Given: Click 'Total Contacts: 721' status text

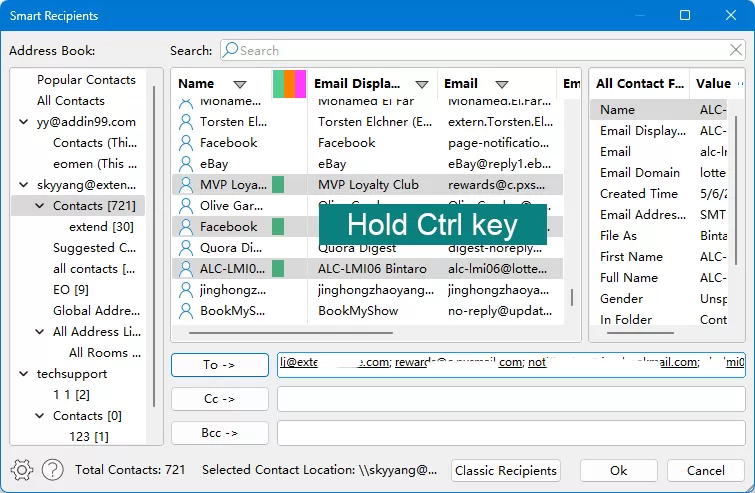Looking at the screenshot, I should 130,470.
